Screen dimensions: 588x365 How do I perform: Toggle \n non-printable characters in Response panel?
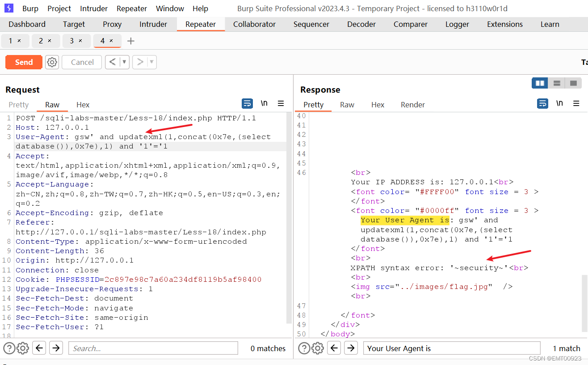coord(559,104)
